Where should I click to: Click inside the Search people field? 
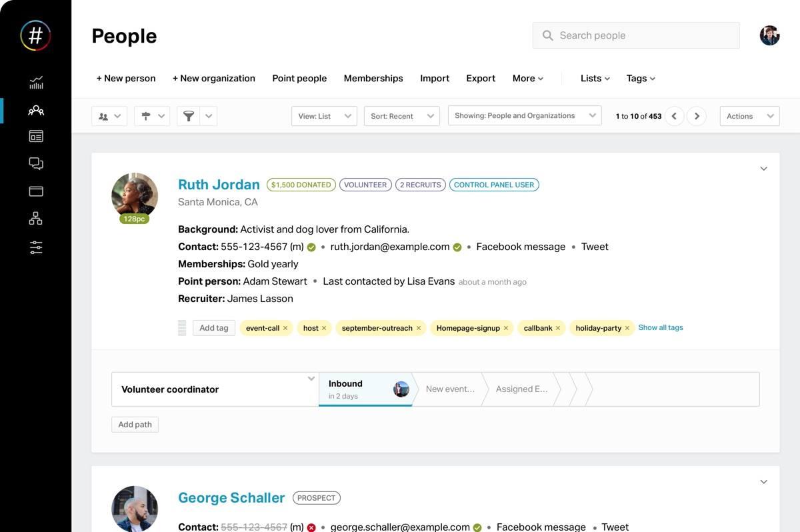635,35
